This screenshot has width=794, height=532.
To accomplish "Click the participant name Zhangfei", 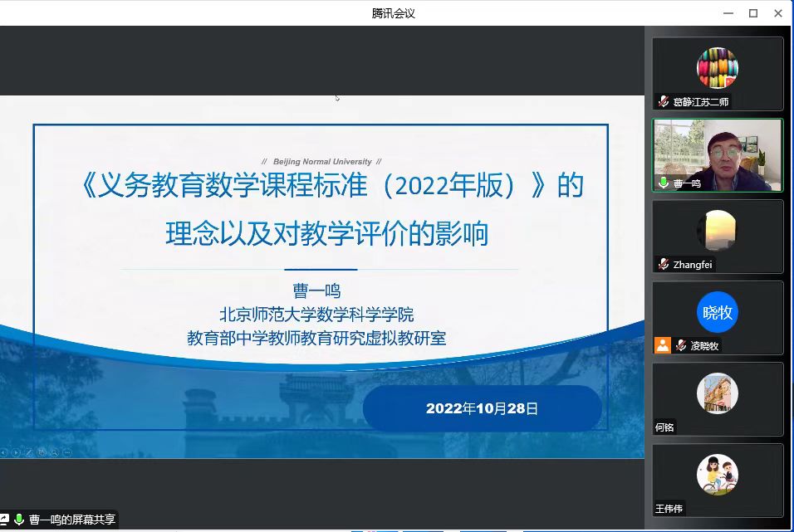I will (692, 264).
